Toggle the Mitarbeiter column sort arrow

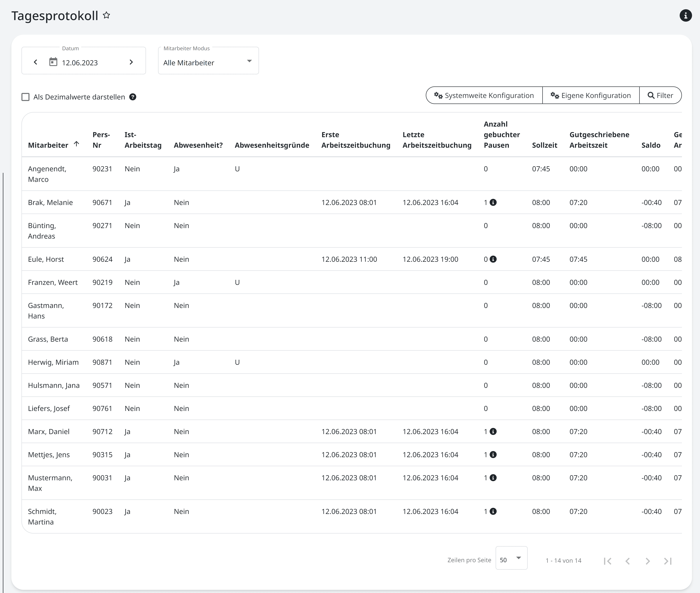[77, 144]
